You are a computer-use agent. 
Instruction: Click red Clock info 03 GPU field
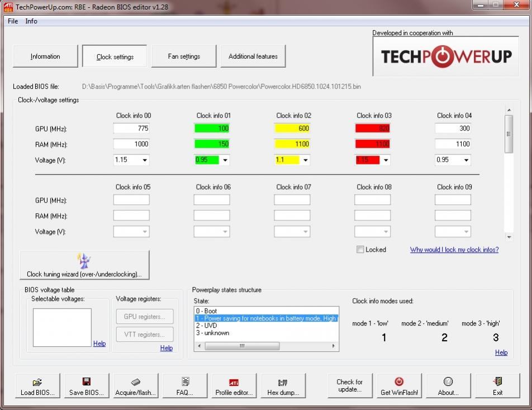[373, 129]
